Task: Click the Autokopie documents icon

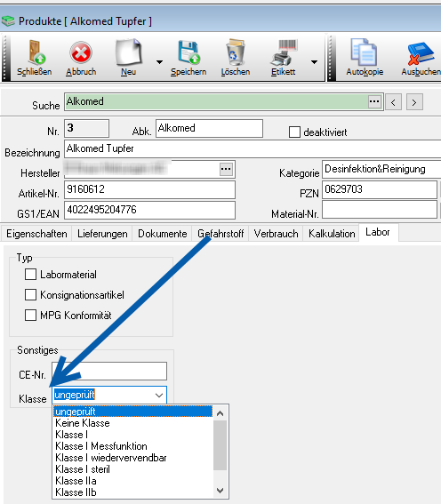Action: coord(364,52)
